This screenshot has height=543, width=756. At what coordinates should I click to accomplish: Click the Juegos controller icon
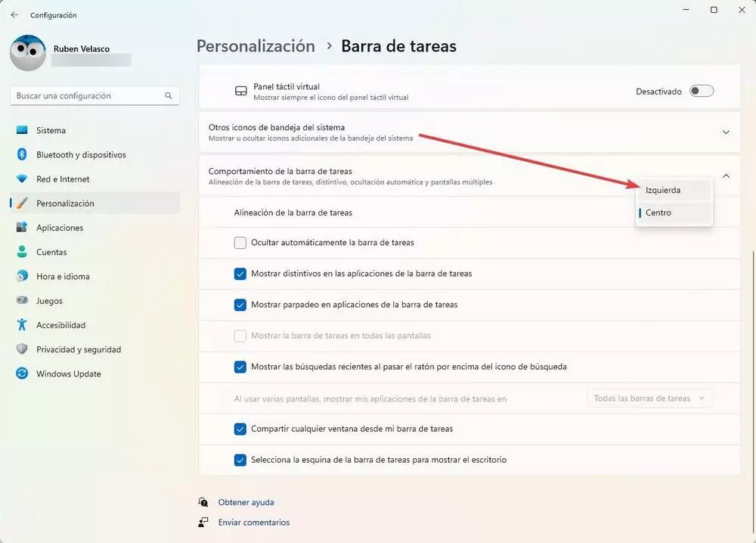(22, 301)
